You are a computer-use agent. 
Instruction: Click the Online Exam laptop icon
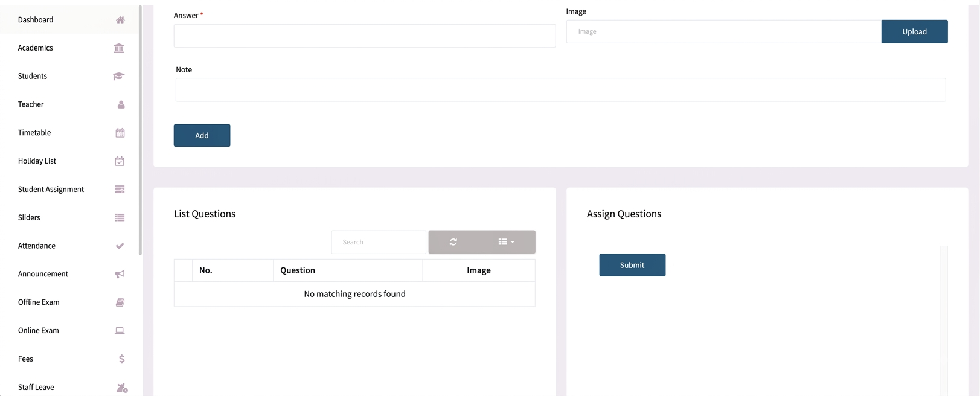(120, 331)
